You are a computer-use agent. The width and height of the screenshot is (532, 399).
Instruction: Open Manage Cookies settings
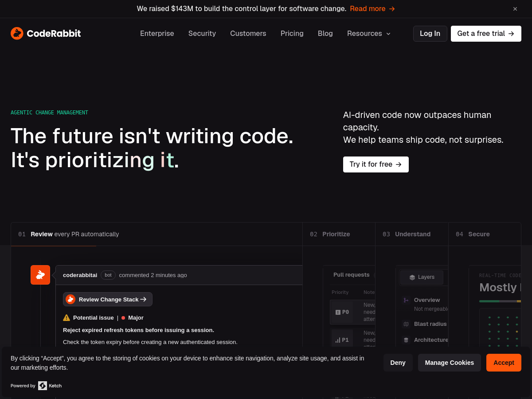tap(450, 363)
